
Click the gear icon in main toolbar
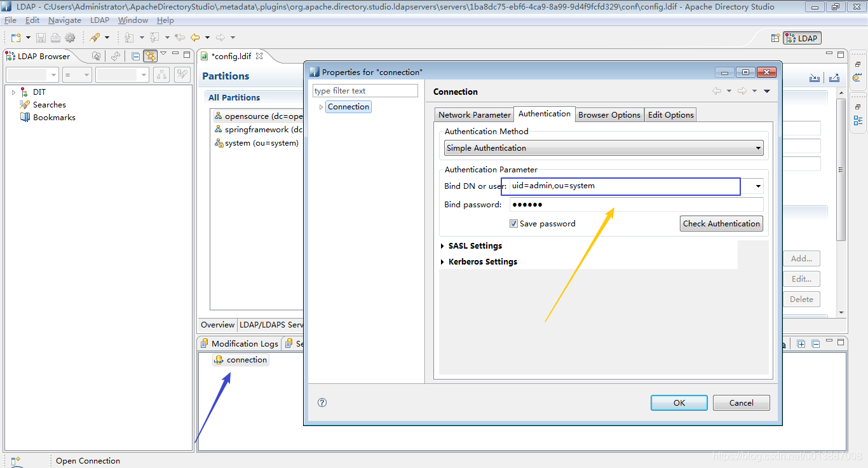click(70, 38)
